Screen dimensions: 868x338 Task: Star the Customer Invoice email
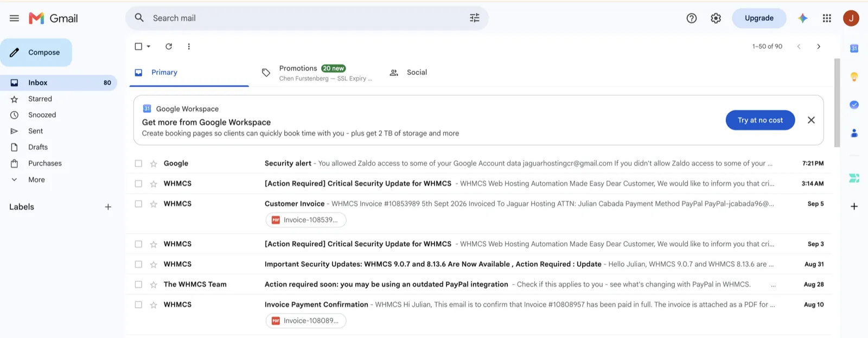point(154,204)
